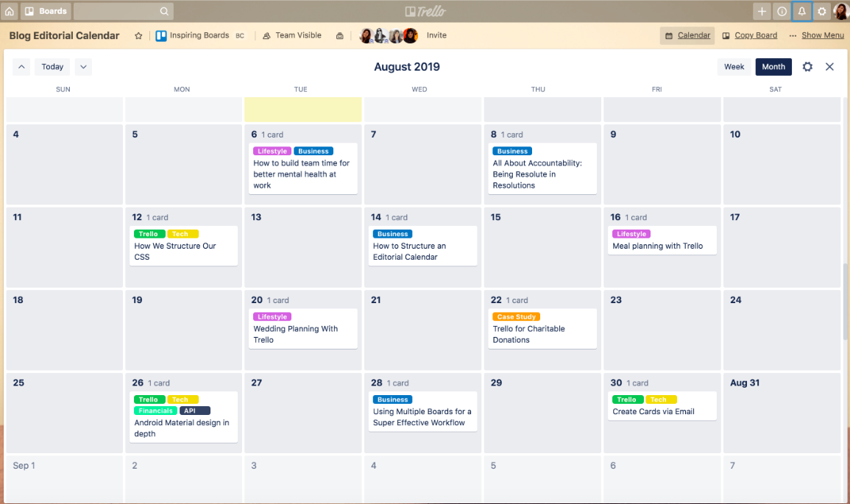Open the header settings gear
The image size is (850, 504).
(x=822, y=11)
